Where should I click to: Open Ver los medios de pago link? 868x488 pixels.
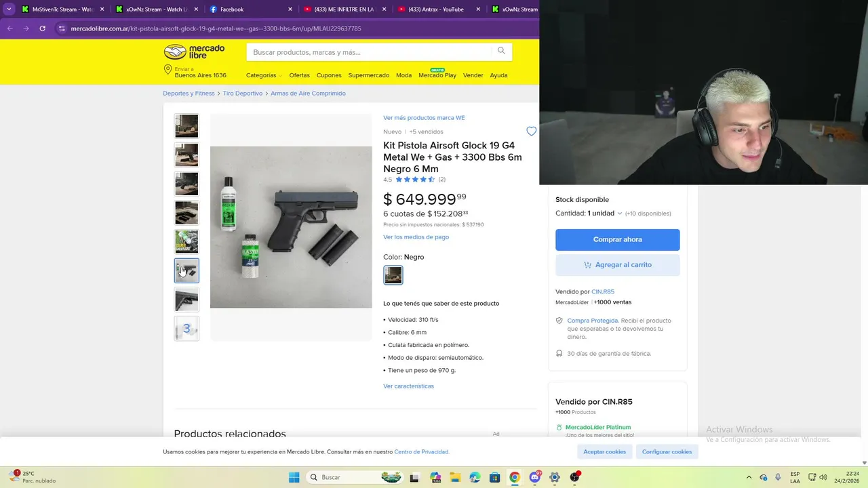tap(416, 237)
